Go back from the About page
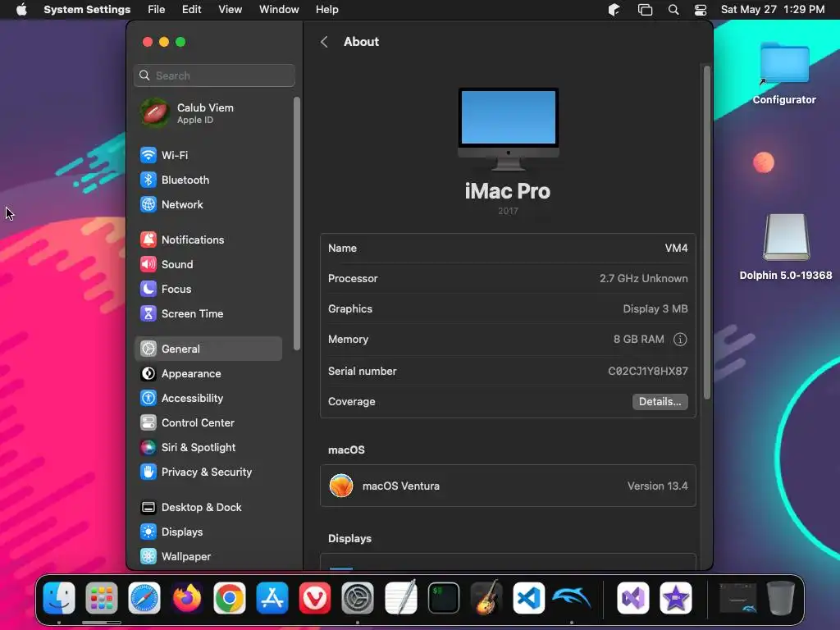 (x=324, y=42)
